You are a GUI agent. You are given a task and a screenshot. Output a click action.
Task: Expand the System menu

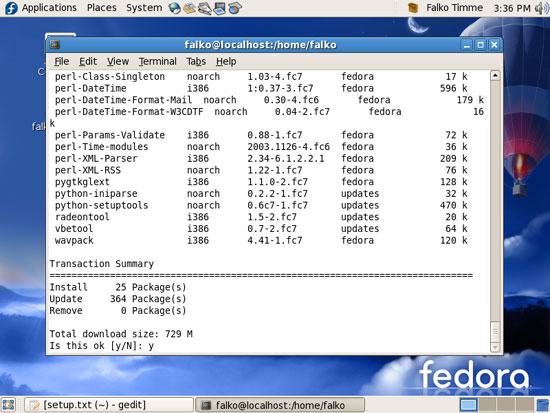[x=144, y=8]
